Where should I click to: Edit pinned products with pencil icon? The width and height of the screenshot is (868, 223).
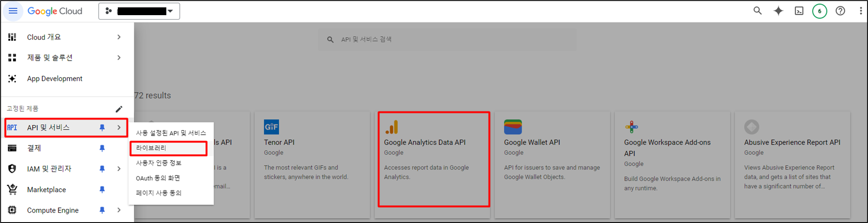(119, 109)
